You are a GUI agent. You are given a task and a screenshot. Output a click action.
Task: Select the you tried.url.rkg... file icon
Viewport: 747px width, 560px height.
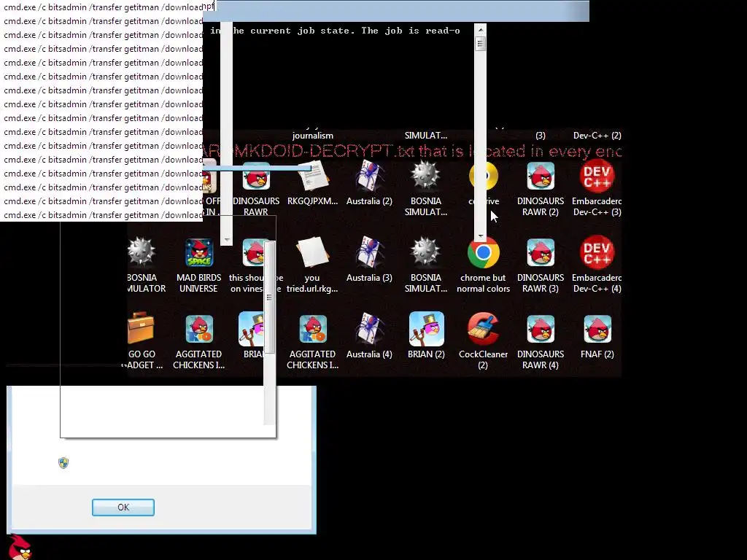point(312,252)
